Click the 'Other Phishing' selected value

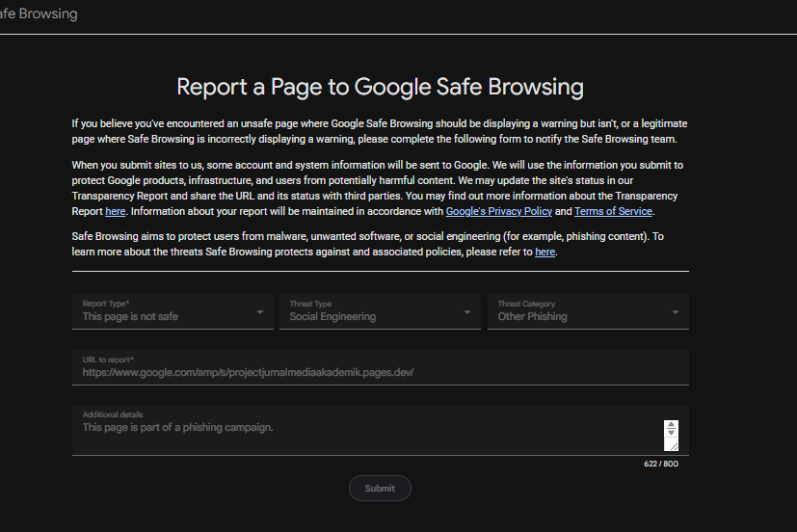(532, 316)
